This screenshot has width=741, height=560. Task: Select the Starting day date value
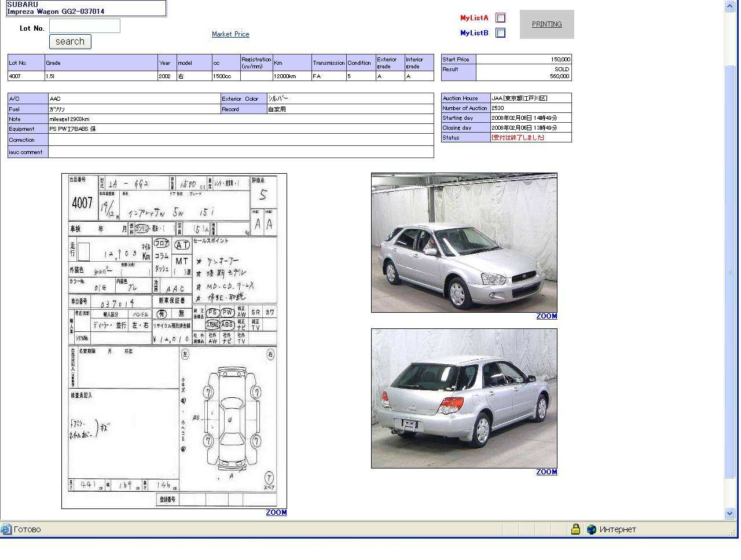[x=531, y=118]
